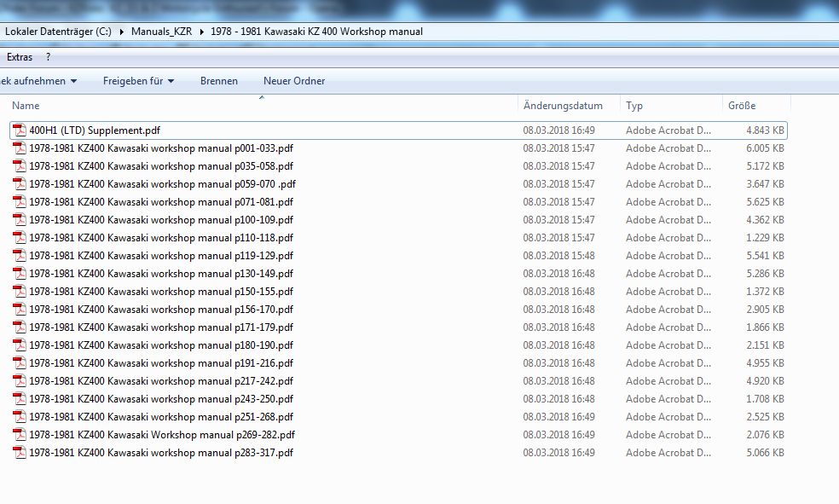
Task: Click PDF icon for manual p251-268.pdf
Action: click(20, 417)
